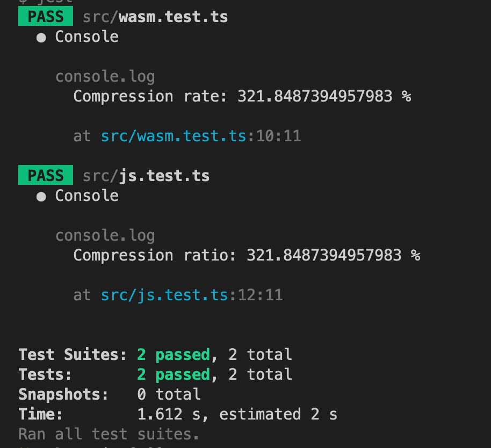Click the Compression rate output line
Screen dimensions: 491x448
(242, 96)
